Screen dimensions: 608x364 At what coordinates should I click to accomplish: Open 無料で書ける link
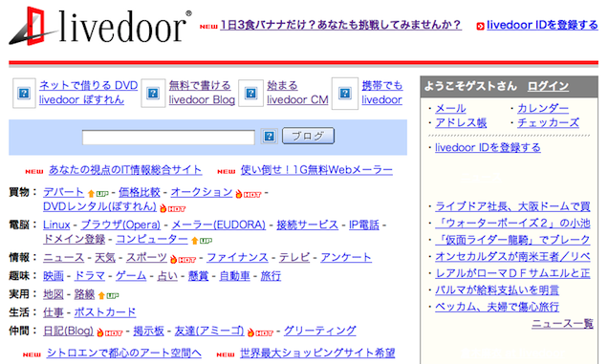point(200,85)
